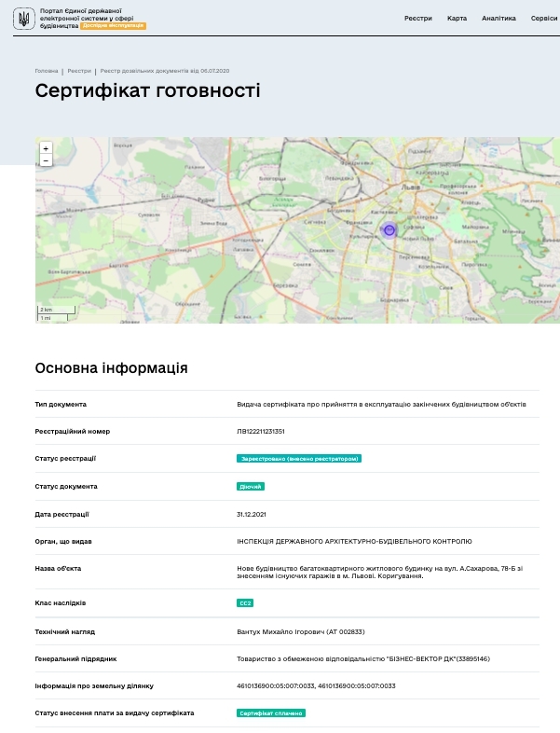Select the Видача сертифіката document type value
This screenshot has width=560, height=733.
tap(382, 405)
